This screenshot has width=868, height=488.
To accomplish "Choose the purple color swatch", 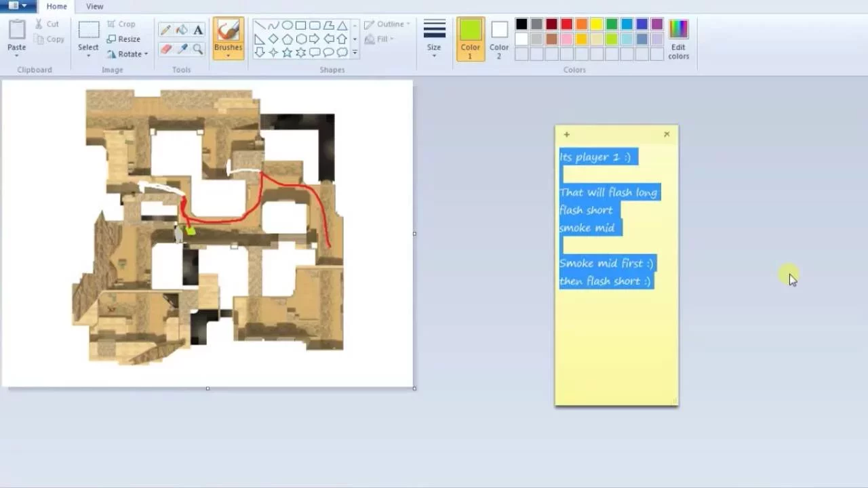I will coord(656,24).
